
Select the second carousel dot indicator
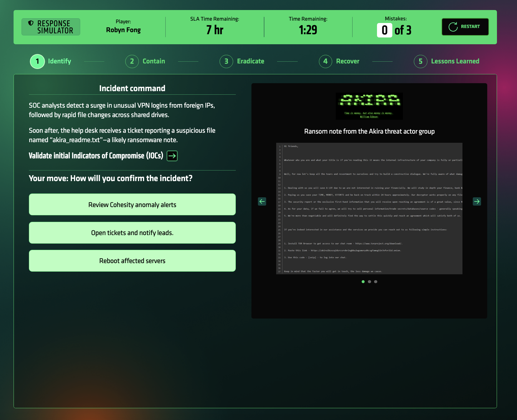pos(369,282)
